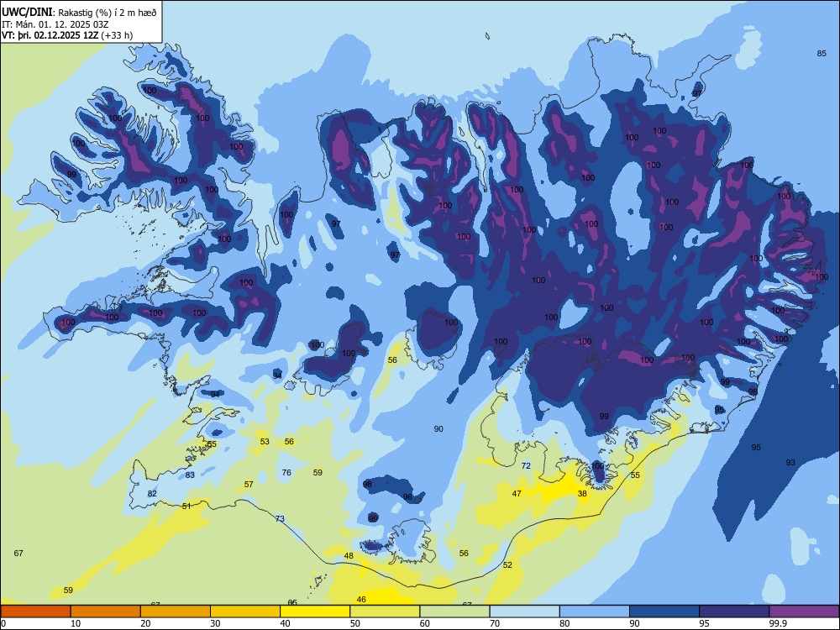Click the 76 humidity value on the map

[286, 472]
